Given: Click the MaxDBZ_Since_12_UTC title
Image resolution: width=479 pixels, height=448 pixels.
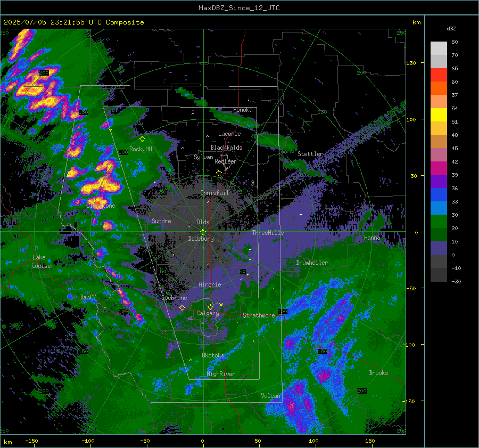Looking at the screenshot, I should [239, 8].
